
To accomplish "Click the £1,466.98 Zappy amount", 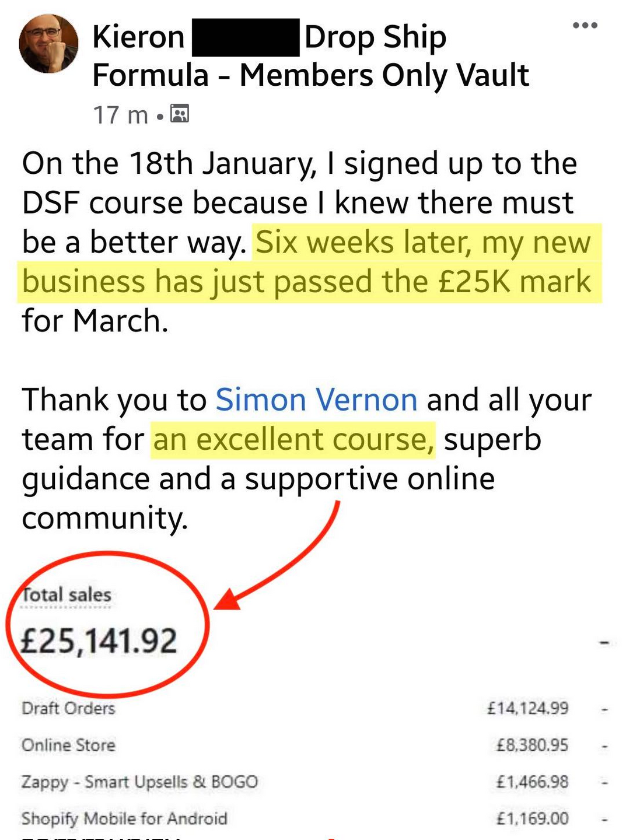I will point(532,782).
